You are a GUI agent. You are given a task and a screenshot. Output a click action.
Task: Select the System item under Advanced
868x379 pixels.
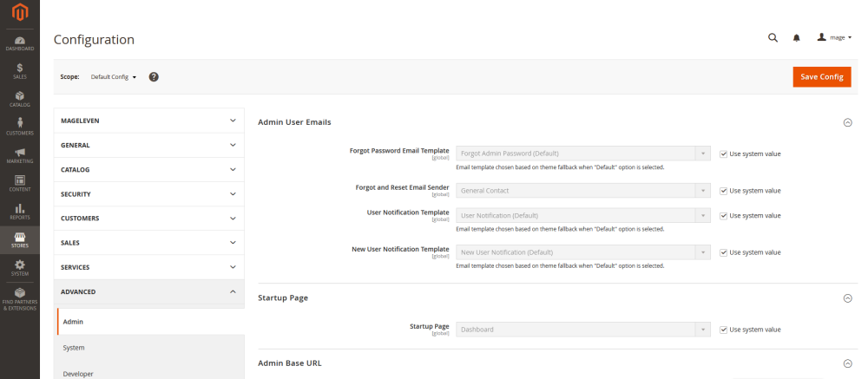74,347
